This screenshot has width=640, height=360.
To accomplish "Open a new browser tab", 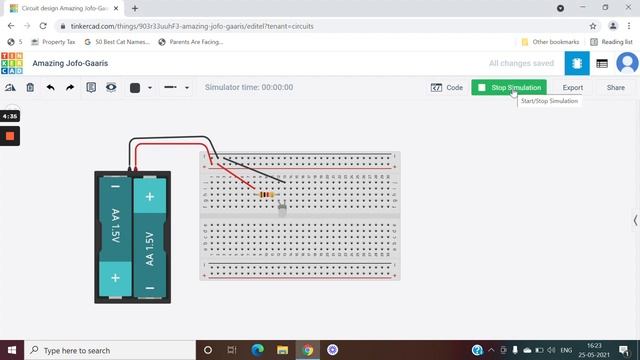I will point(135,8).
